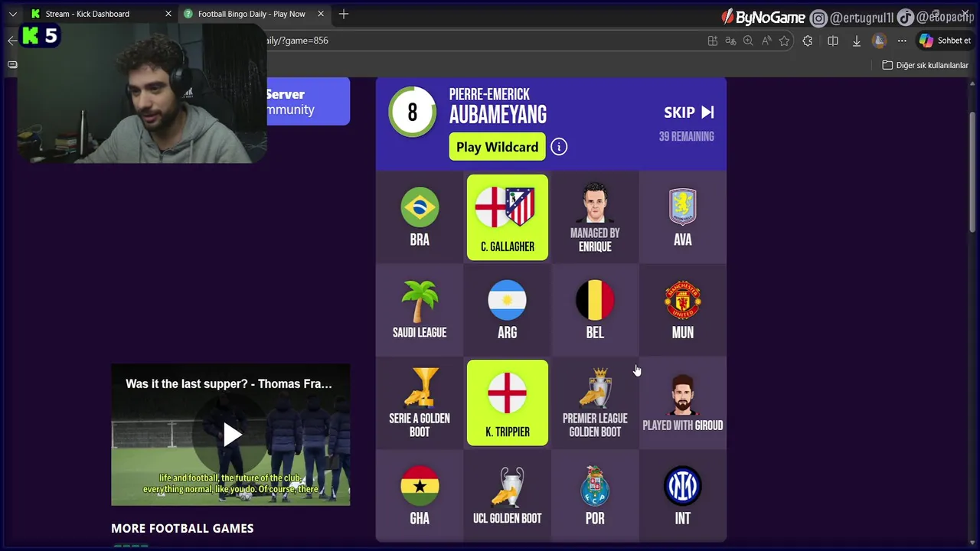980x551 pixels.
Task: Click the Play Wildcard button
Action: (498, 147)
